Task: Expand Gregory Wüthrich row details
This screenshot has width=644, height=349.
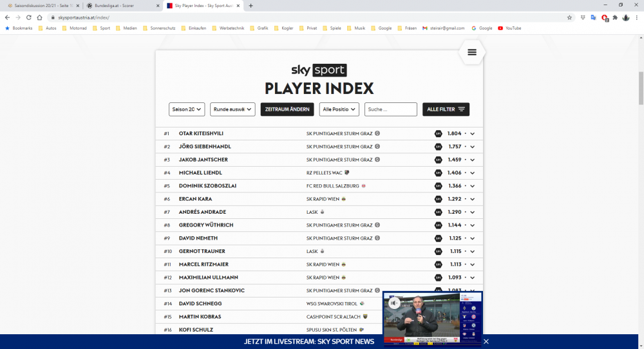Action: point(473,225)
